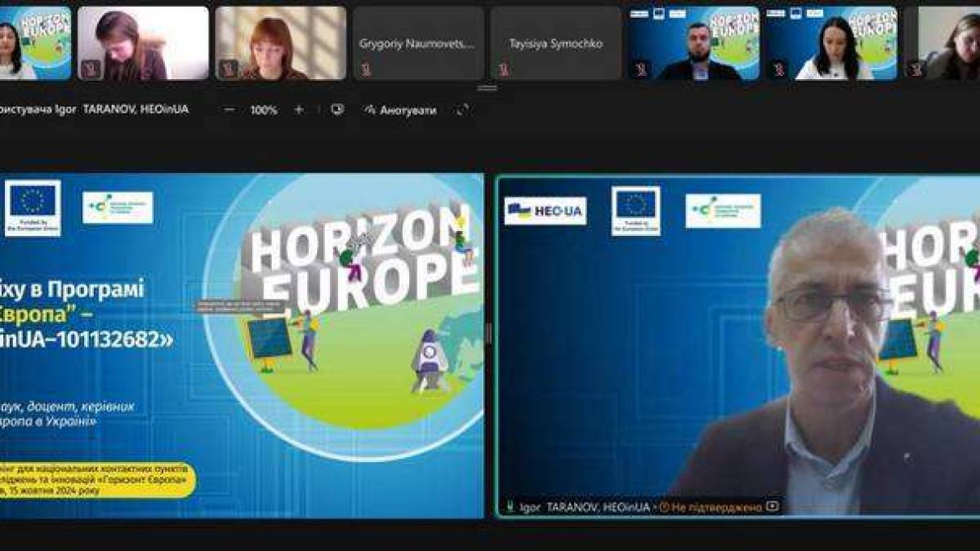The height and width of the screenshot is (551, 980).
Task: Select tile of woman in white sweater
Action: [831, 43]
